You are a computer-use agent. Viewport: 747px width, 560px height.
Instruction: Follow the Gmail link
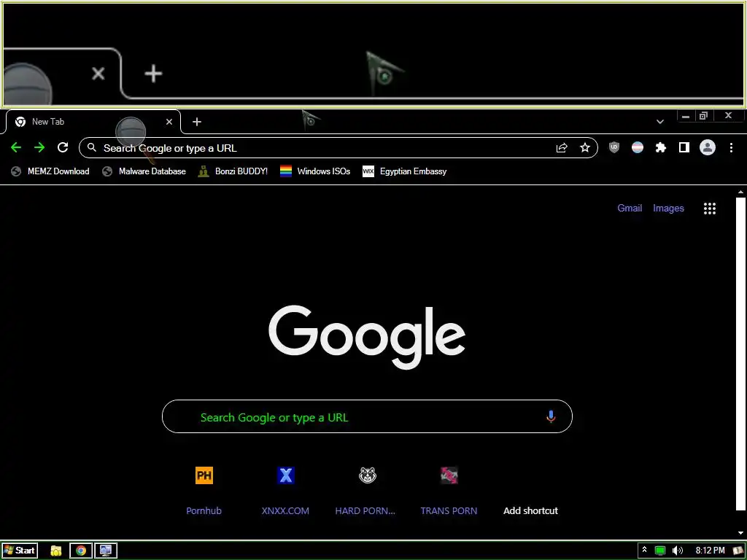(630, 208)
